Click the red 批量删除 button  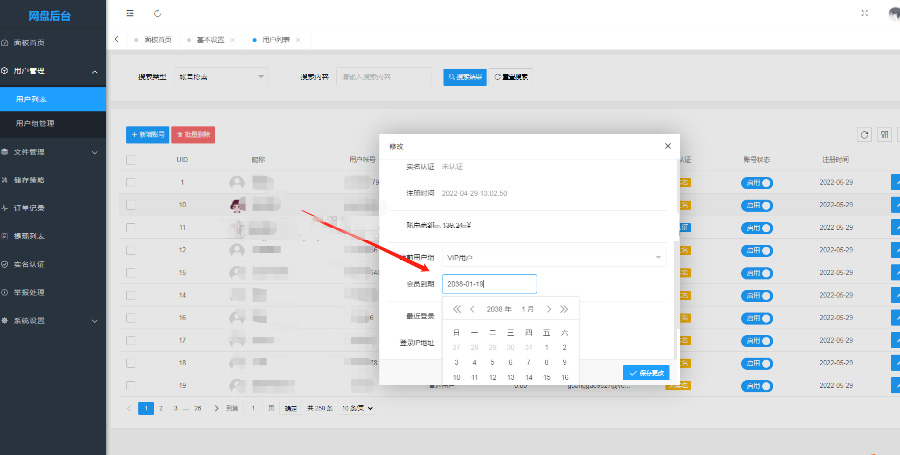coord(193,135)
